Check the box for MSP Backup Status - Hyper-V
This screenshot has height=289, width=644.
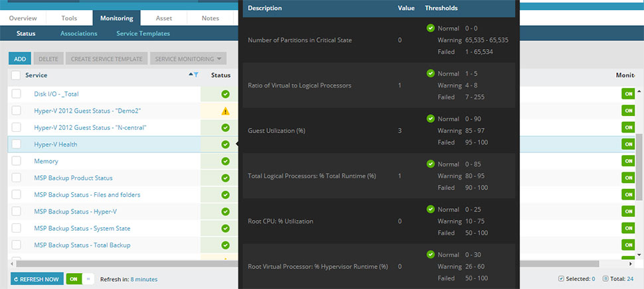pyautogui.click(x=16, y=211)
